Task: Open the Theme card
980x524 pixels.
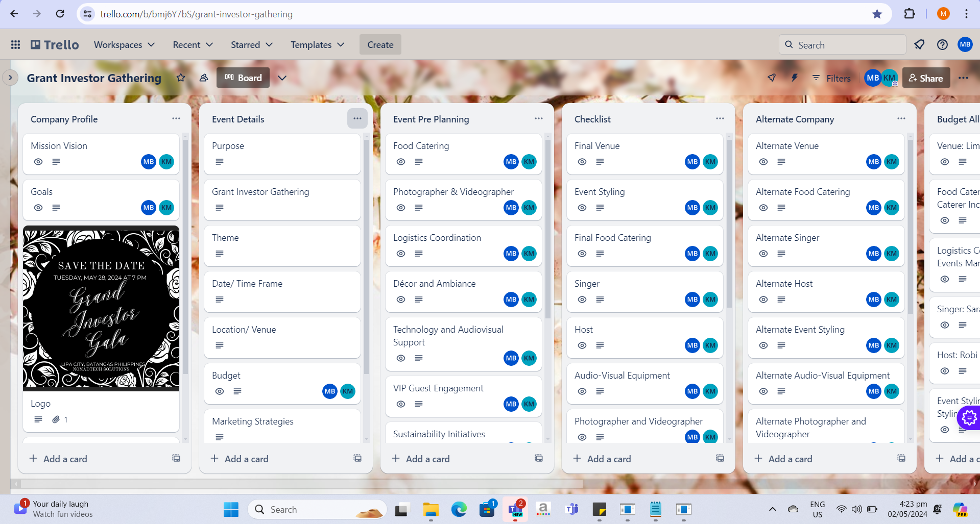Action: [x=282, y=246]
